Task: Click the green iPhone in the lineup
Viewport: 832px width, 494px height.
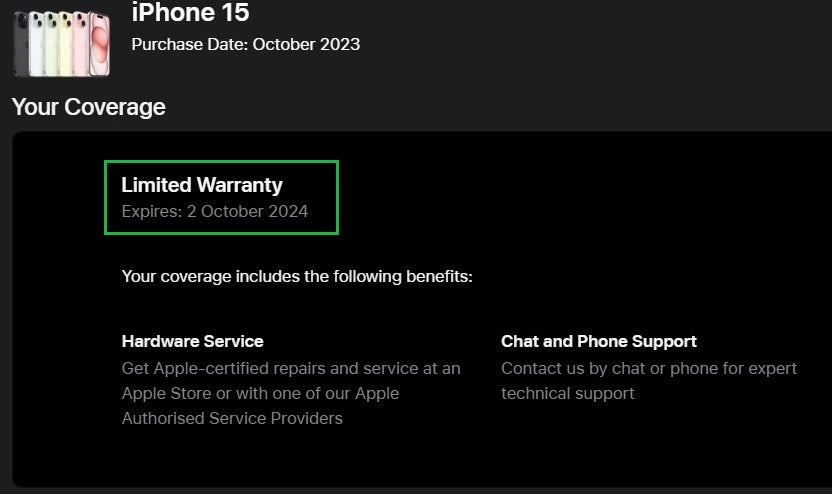Action: (x=52, y=44)
